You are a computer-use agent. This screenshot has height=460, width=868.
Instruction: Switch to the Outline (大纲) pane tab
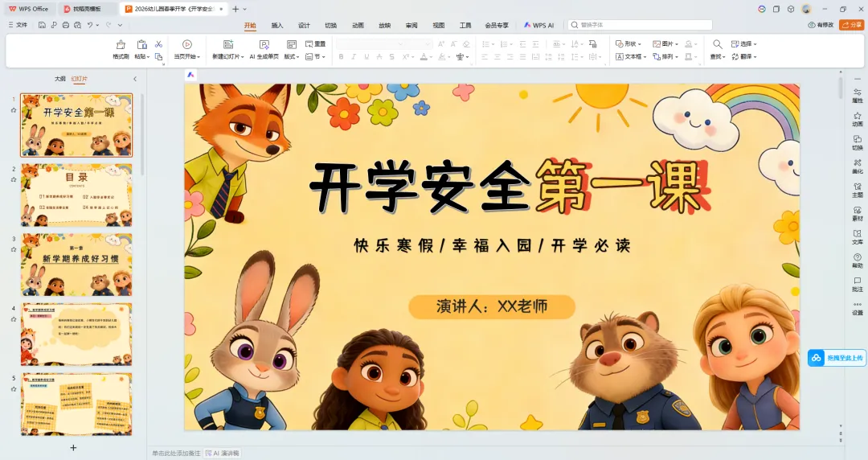(59, 79)
